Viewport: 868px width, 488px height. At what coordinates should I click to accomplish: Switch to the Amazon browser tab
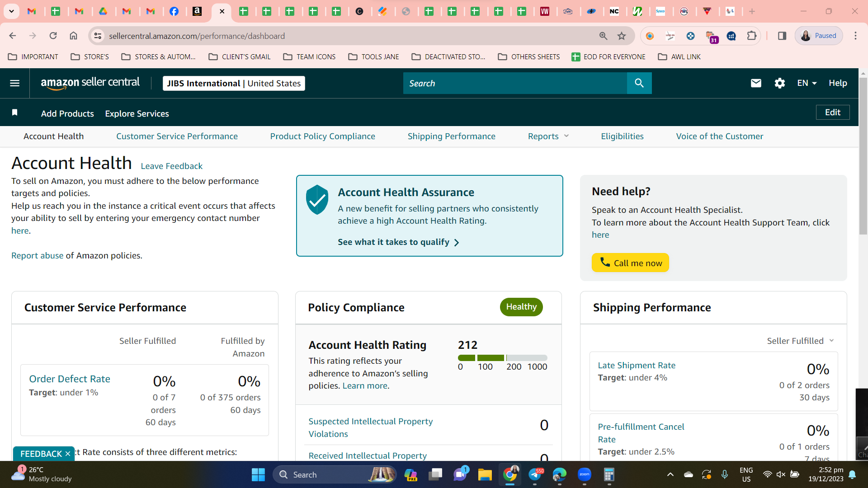197,12
